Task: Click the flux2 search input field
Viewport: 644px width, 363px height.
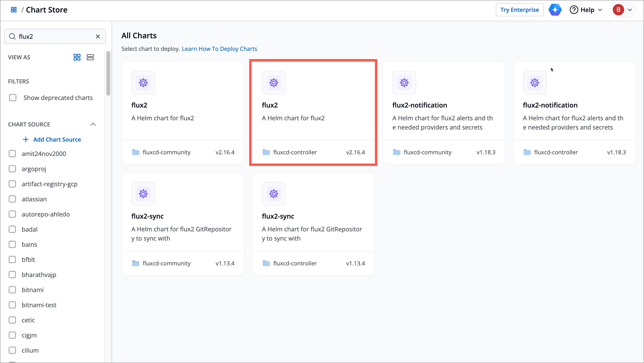Action: 55,36
